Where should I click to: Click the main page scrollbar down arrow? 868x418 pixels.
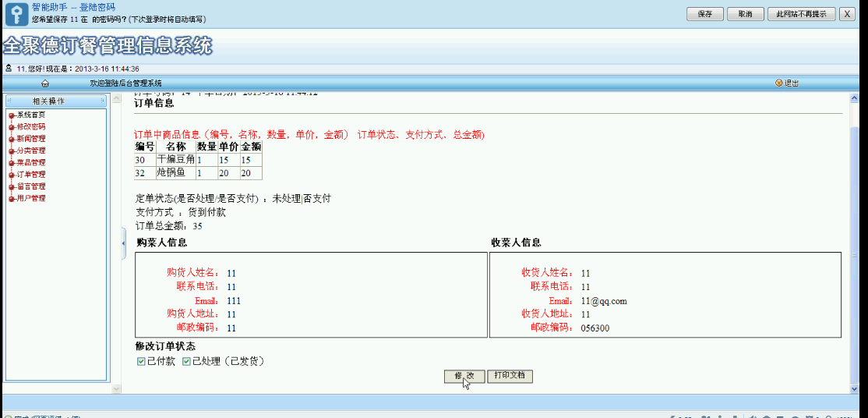[x=854, y=389]
